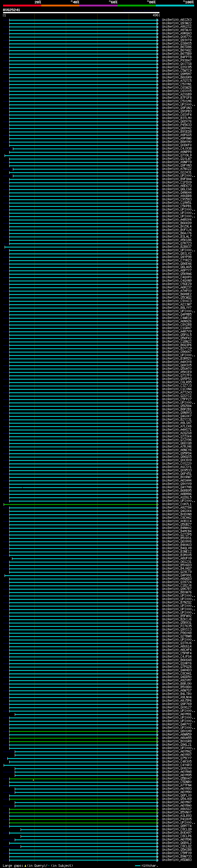Viewport: 197px width, 868px height.
Task: Click the green alignment bar for UniRef100_C0H7L1
Action: pos(81,504)
